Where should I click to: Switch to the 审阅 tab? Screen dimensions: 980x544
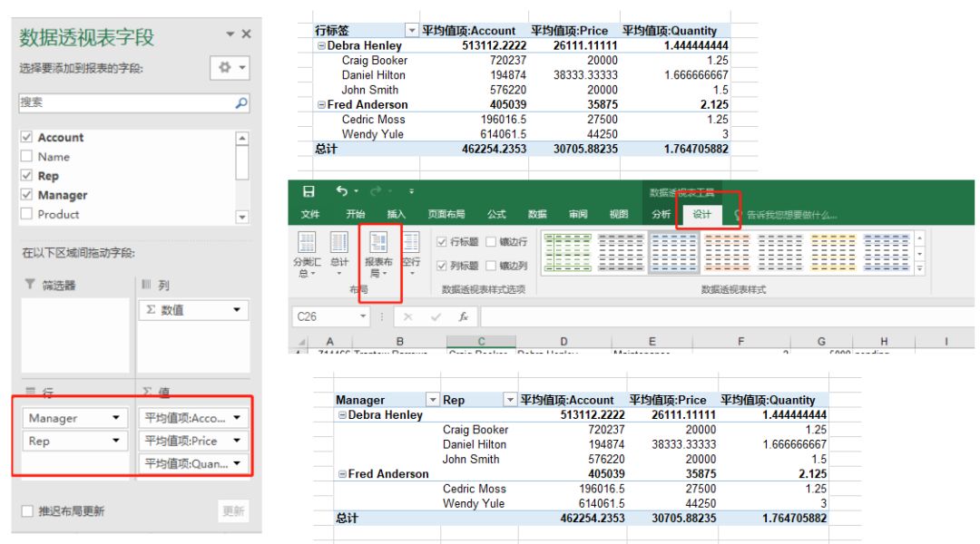[x=578, y=214]
